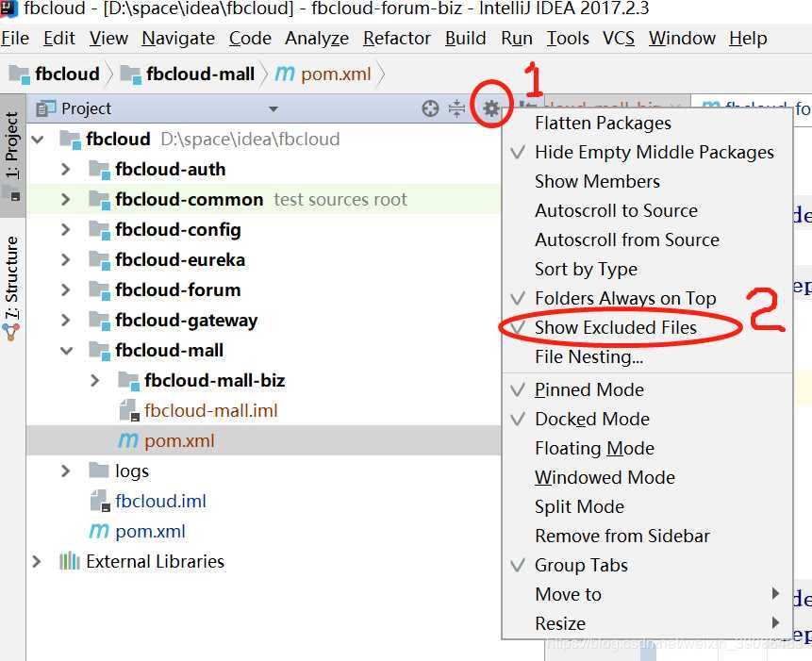The width and height of the screenshot is (812, 661).
Task: Click the logs folder icon
Action: click(x=99, y=471)
